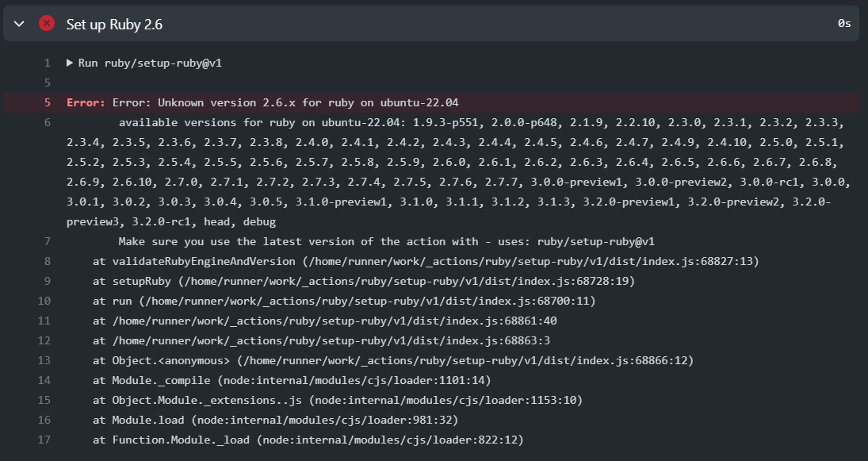Click the available versions list text
868x461 pixels.
(x=458, y=172)
